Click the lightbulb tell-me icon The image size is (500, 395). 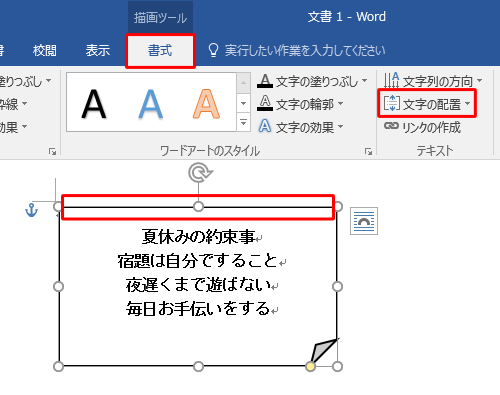(213, 50)
